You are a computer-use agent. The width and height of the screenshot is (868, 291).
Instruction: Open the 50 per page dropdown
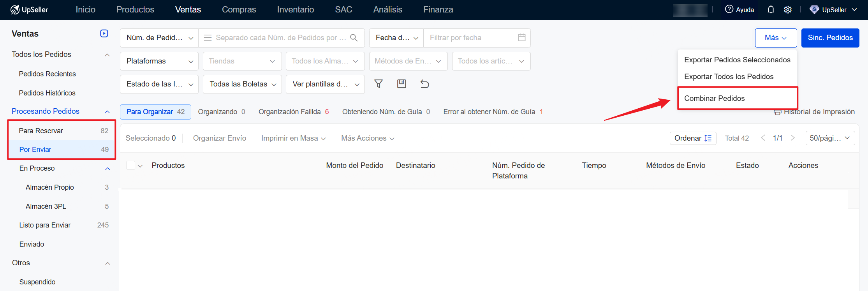click(830, 138)
